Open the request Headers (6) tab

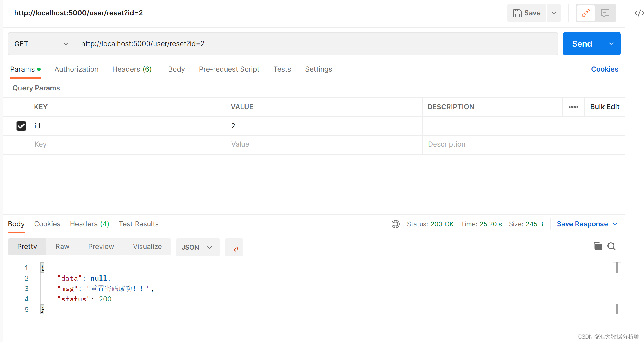coord(132,69)
